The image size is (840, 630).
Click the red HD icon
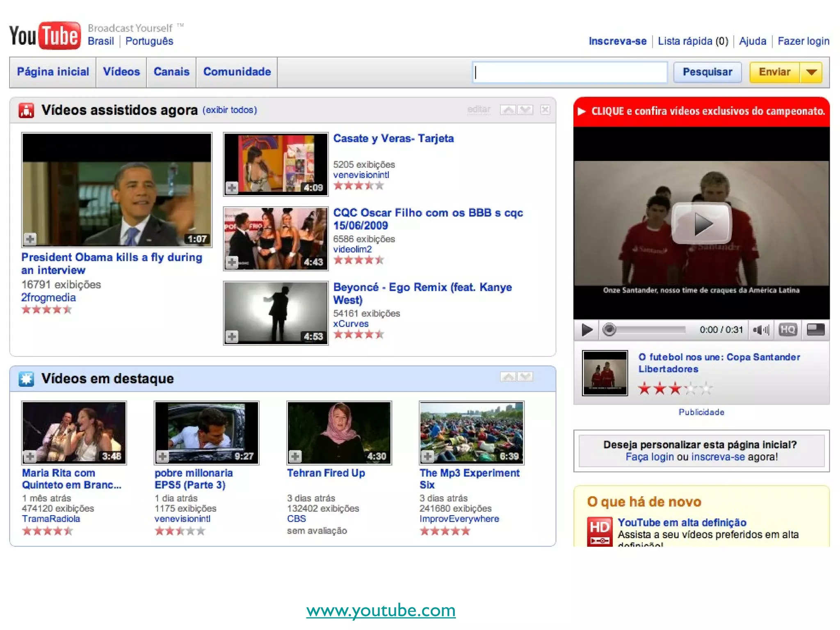tap(600, 532)
